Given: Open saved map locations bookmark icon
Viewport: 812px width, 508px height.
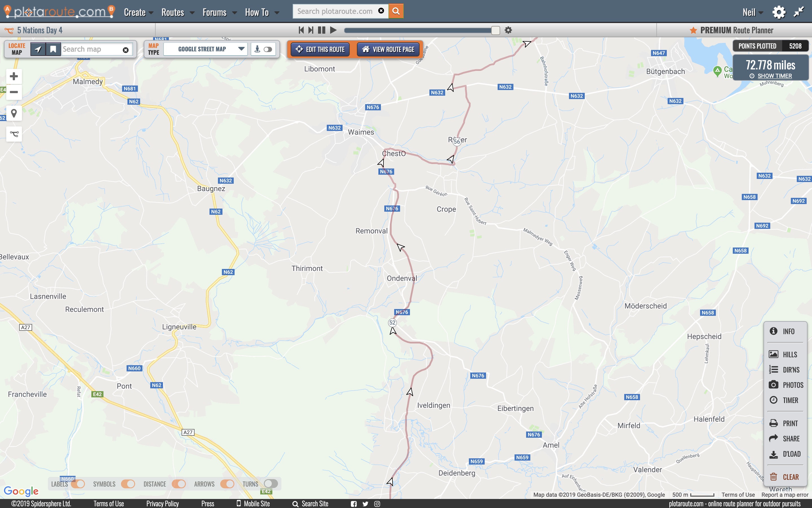Looking at the screenshot, I should click(53, 49).
